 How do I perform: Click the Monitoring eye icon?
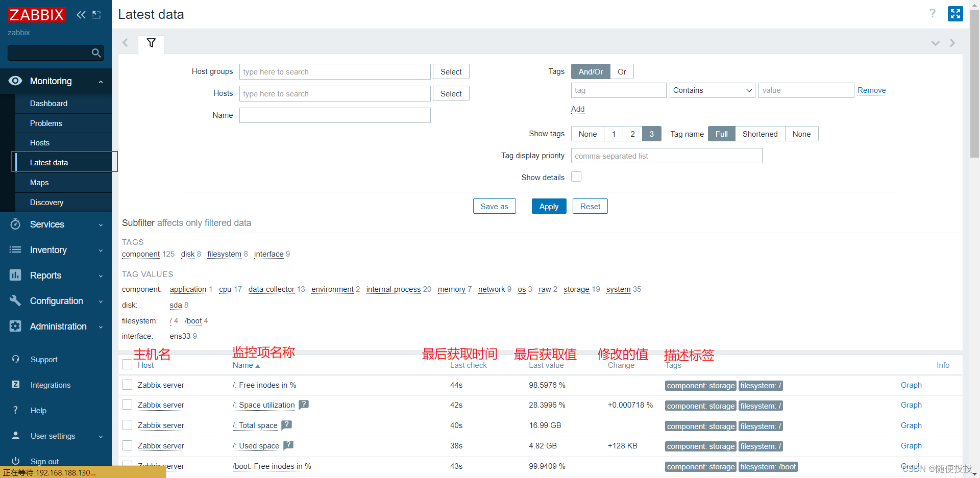15,81
